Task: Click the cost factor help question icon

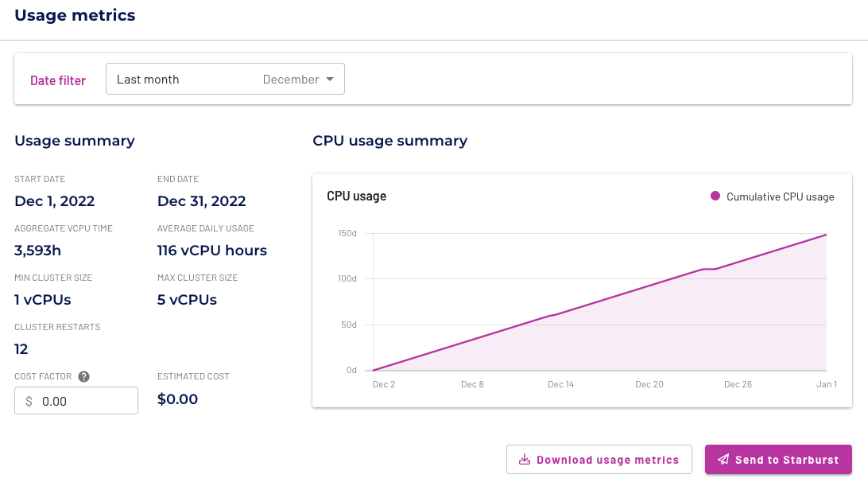Action: tap(83, 376)
